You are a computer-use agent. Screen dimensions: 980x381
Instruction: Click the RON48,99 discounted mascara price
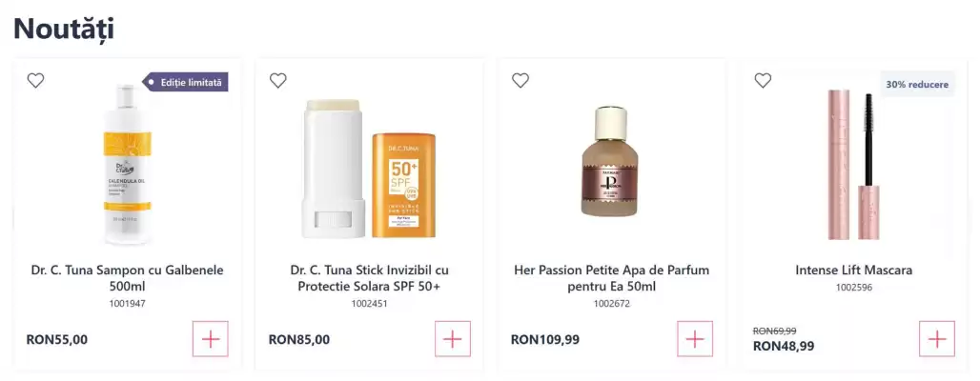tap(784, 347)
